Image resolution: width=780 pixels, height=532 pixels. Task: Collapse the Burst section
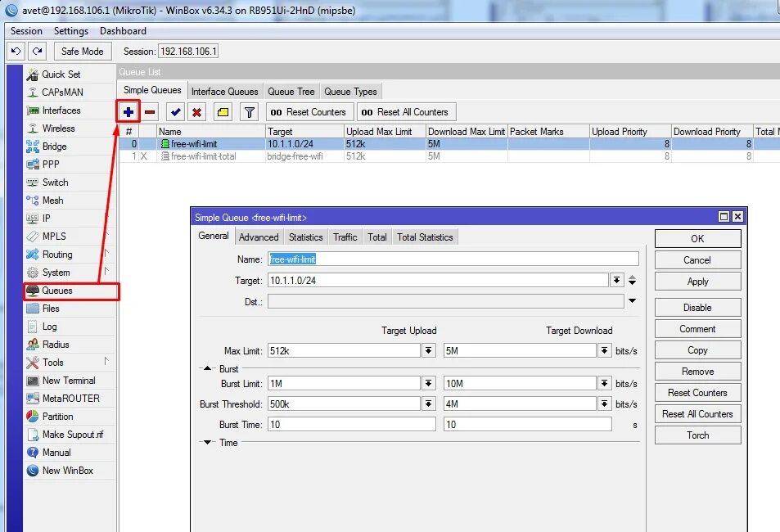pyautogui.click(x=207, y=368)
